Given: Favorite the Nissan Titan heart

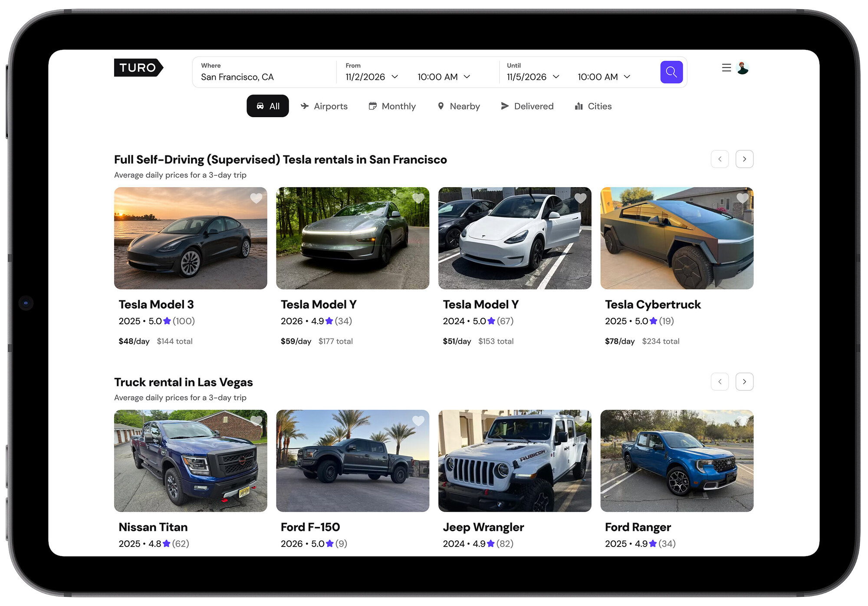Looking at the screenshot, I should click(256, 421).
